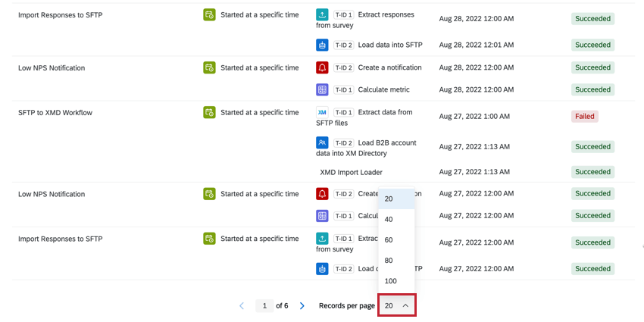
Task: Select 100 records per page
Action: [391, 281]
